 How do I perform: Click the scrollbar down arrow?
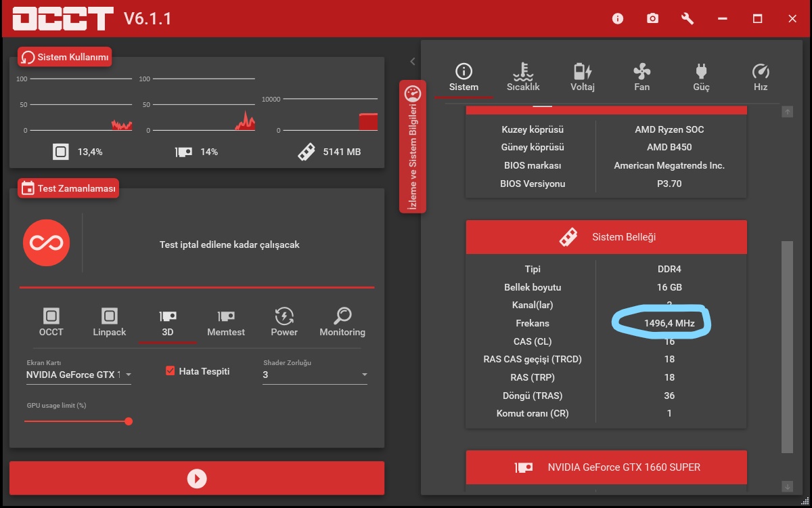787,486
